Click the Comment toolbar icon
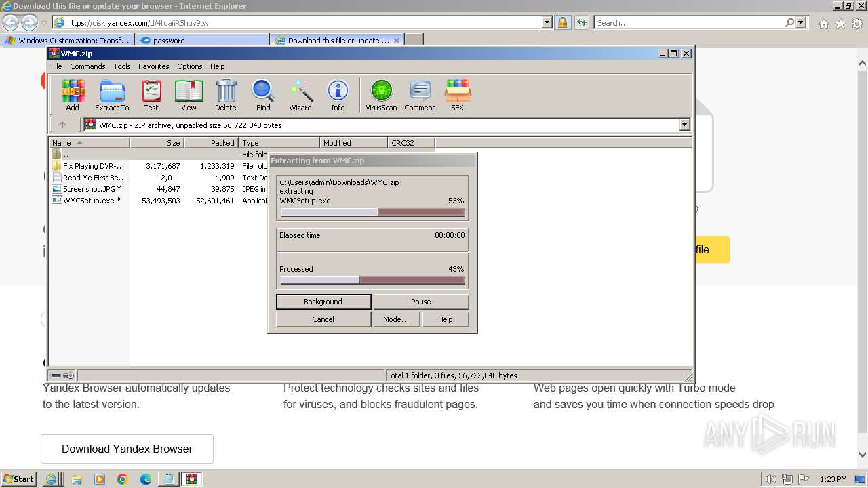This screenshot has height=488, width=868. 420,95
